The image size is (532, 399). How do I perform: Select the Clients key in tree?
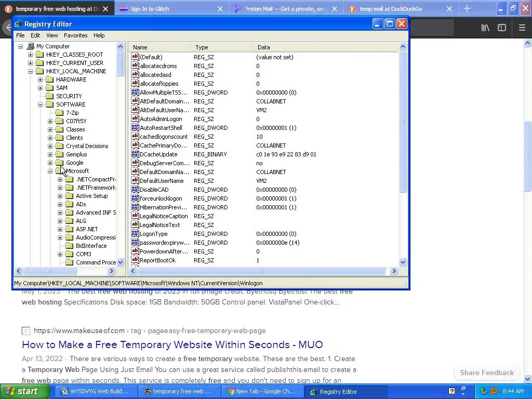coord(74,138)
